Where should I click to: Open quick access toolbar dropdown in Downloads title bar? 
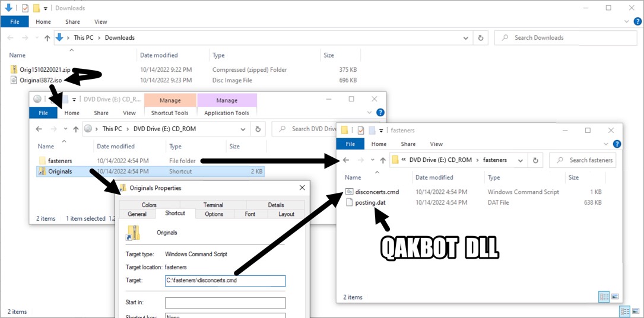[45, 8]
